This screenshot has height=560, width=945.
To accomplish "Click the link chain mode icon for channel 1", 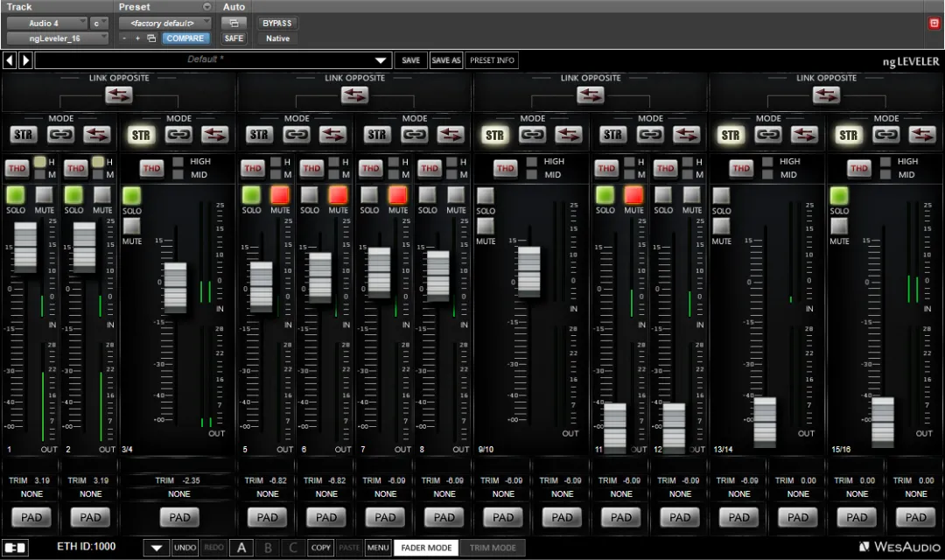I will (x=61, y=135).
